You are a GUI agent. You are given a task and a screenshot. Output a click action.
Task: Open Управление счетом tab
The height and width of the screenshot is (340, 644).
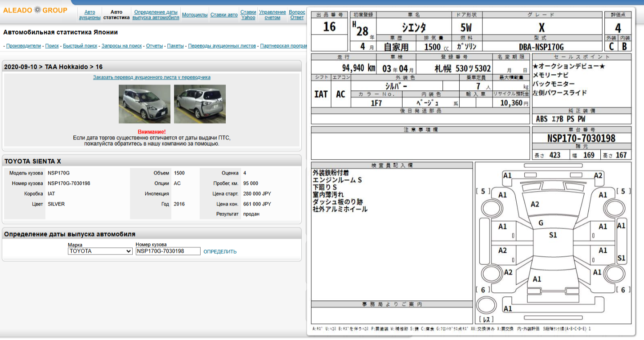[x=273, y=15]
